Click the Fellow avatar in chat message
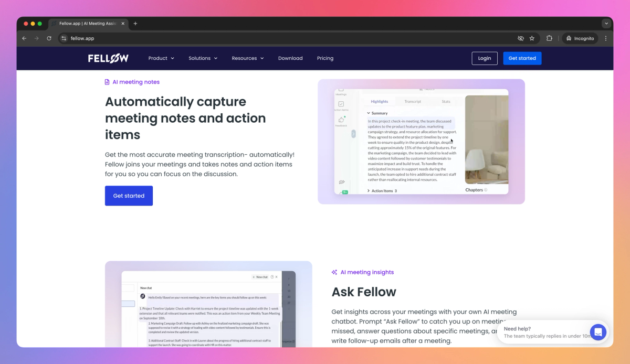 (142, 296)
